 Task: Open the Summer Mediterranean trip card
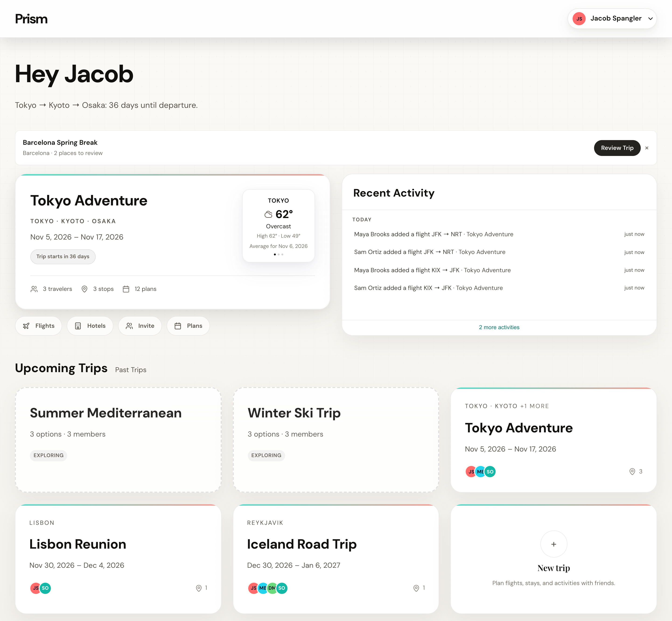[118, 440]
